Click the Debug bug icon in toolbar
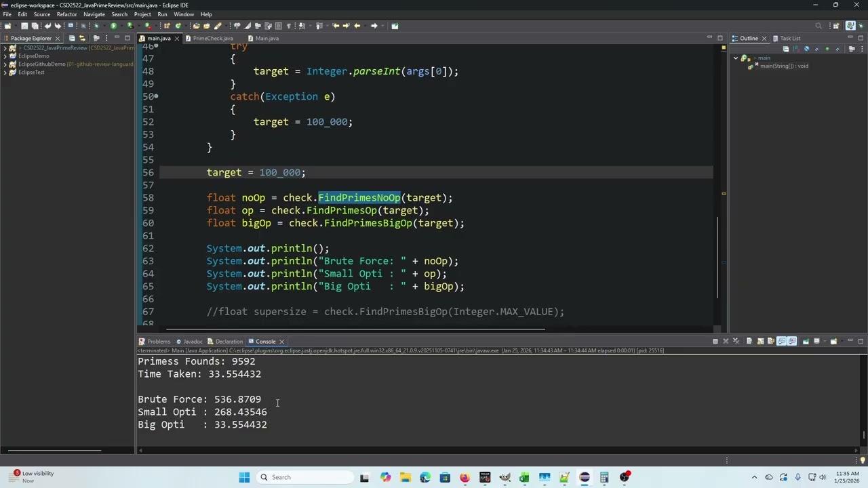This screenshot has width=868, height=488. [96, 26]
